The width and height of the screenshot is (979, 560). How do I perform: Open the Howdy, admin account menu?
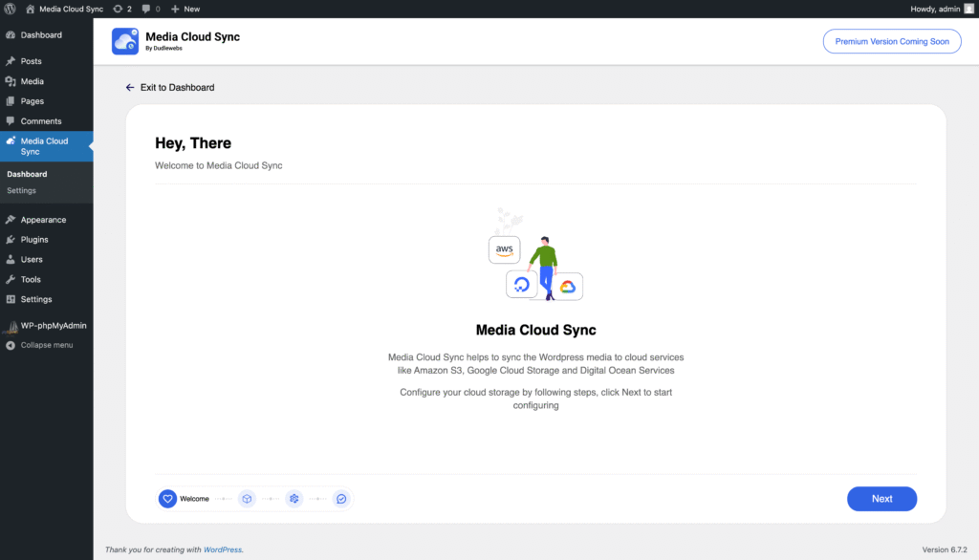[942, 9]
